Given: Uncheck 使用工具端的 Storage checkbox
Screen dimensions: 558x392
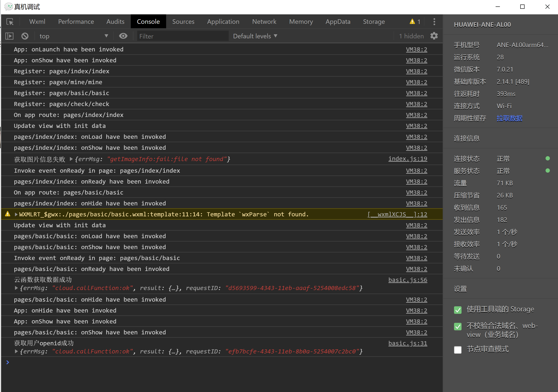Looking at the screenshot, I should [x=458, y=310].
